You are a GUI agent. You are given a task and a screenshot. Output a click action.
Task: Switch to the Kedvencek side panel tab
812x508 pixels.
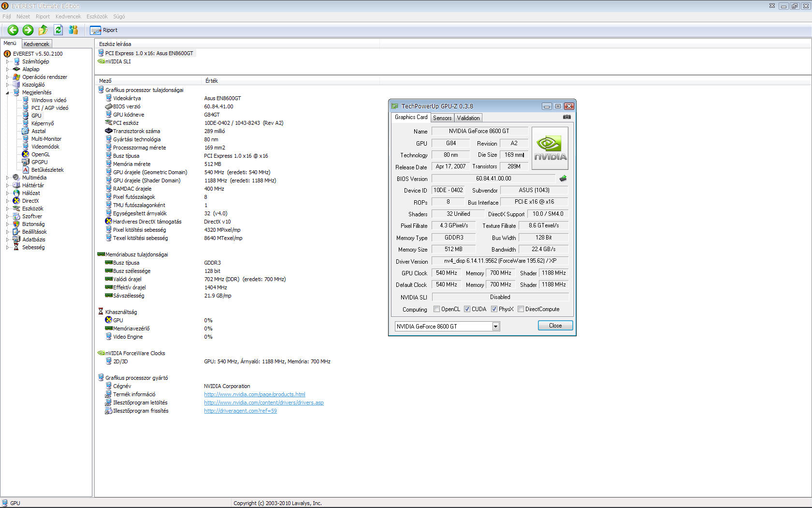pyautogui.click(x=37, y=44)
